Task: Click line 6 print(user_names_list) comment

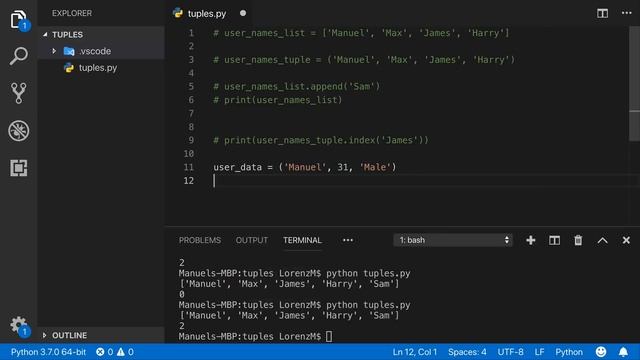Action: click(x=278, y=100)
